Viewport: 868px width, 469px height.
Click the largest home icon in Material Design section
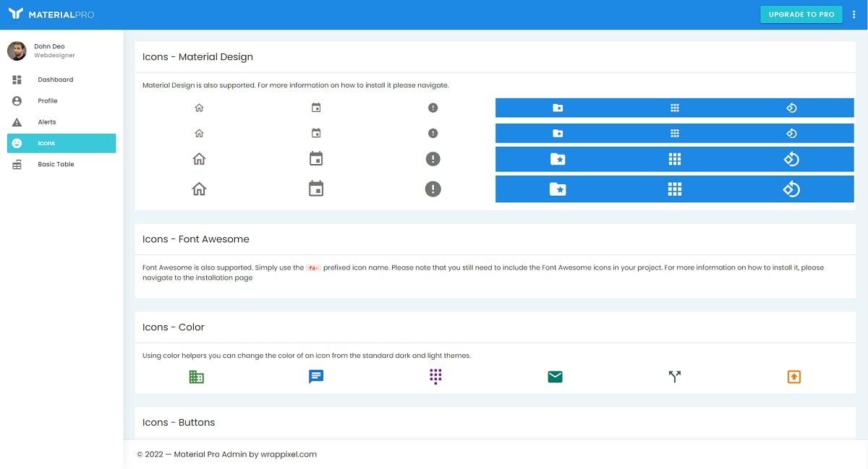199,189
